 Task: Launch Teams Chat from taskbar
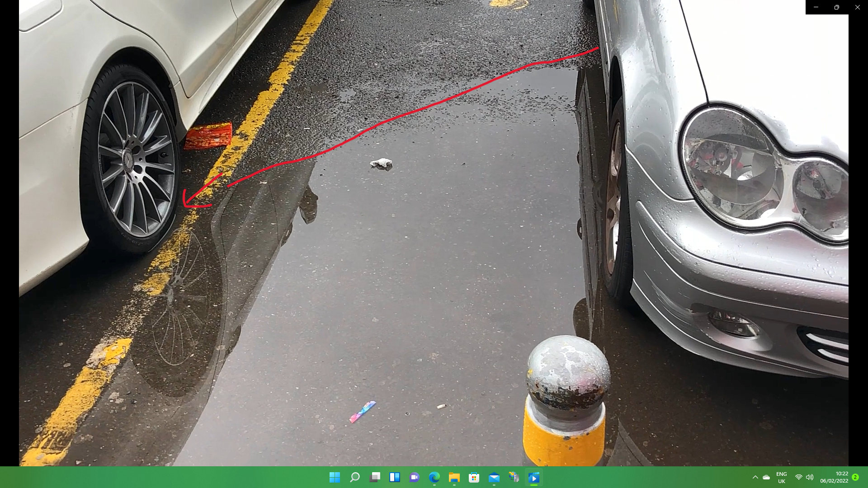click(414, 477)
